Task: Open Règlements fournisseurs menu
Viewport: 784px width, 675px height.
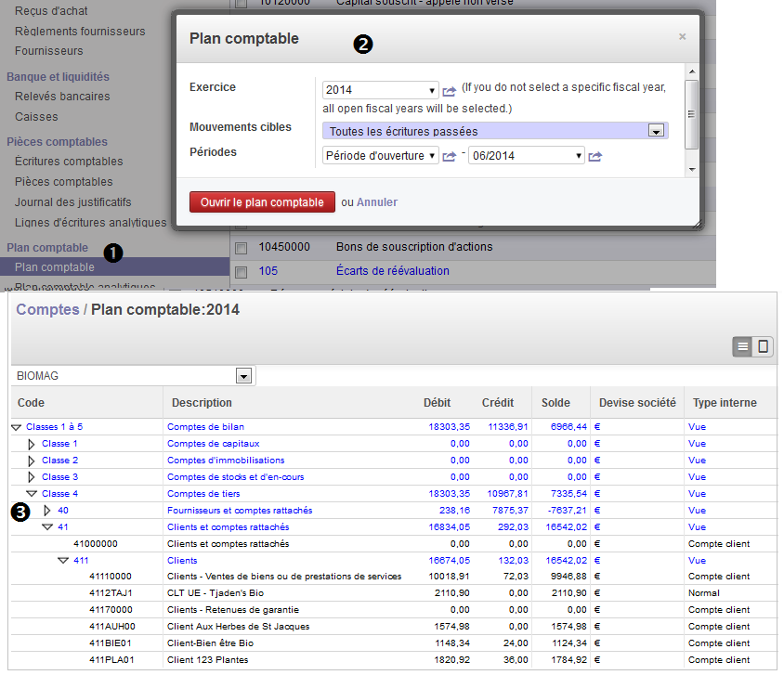Action: (80, 31)
